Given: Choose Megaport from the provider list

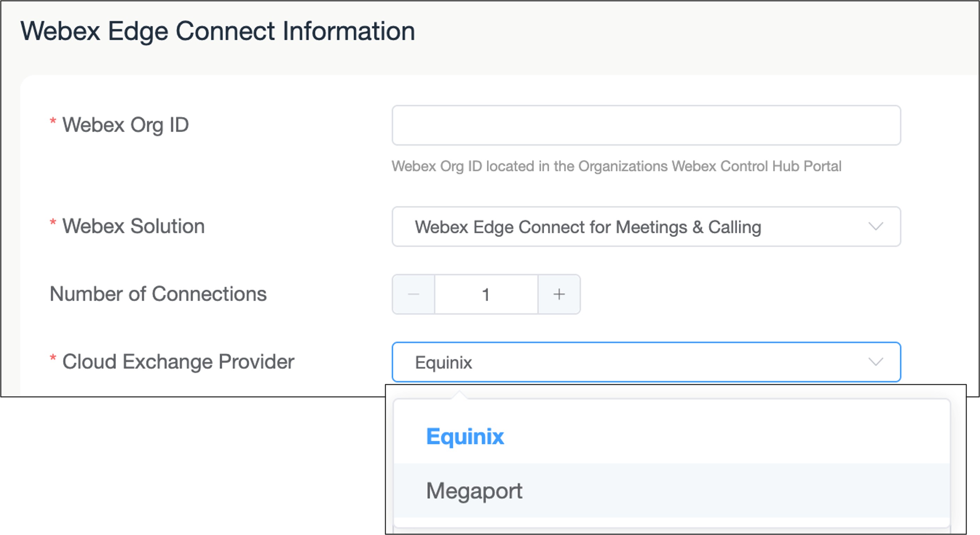Looking at the screenshot, I should coord(474,490).
